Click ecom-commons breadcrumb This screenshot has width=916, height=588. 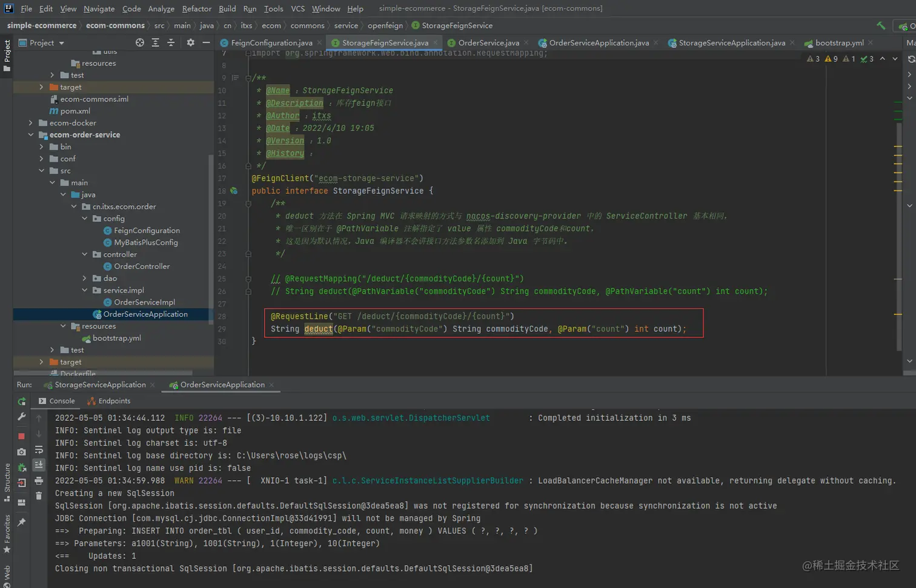click(x=115, y=25)
